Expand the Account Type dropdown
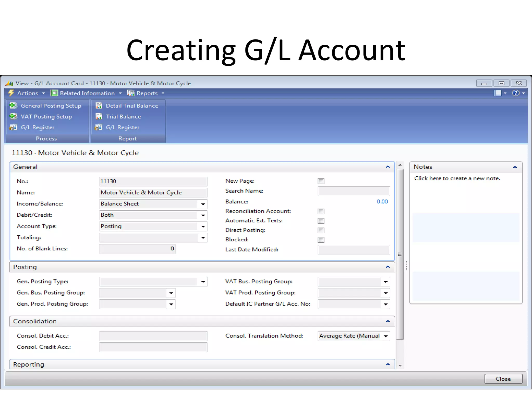This screenshot has height=399, width=532. click(x=203, y=227)
